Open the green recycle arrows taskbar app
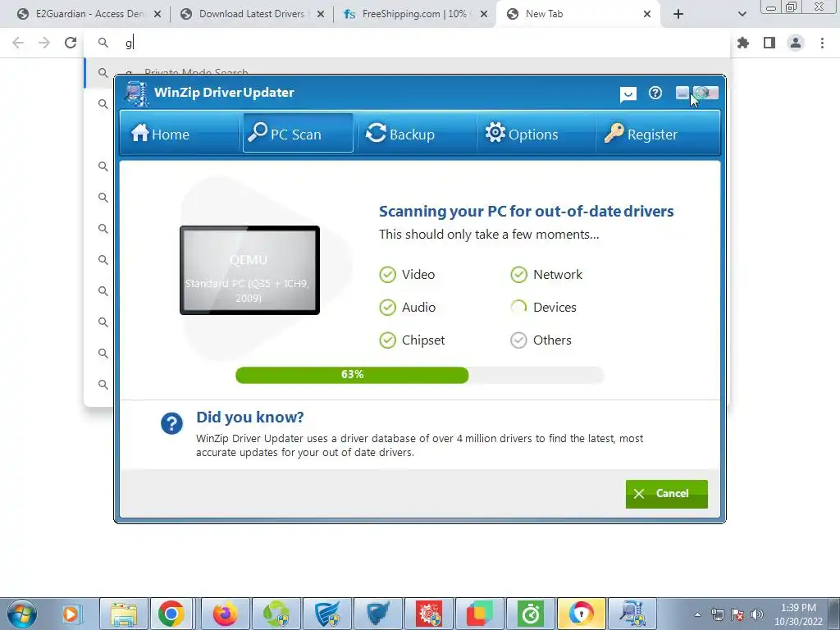 276,614
